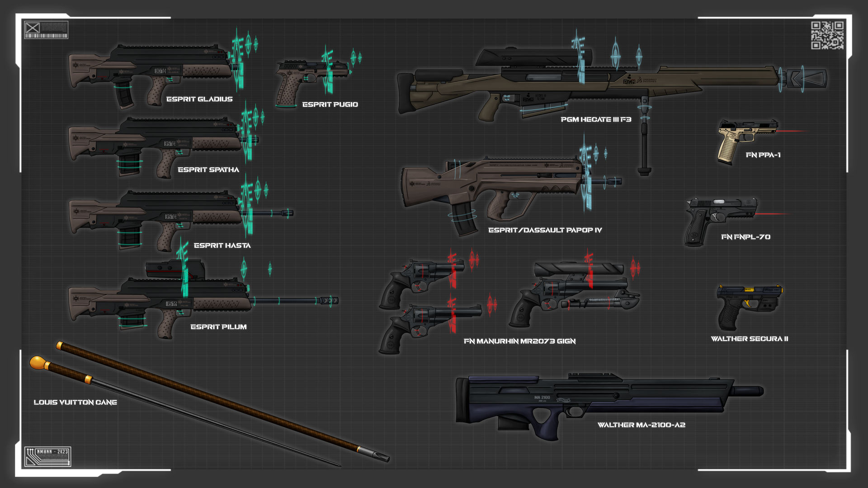Click the 'ESPRIT SPATHA' label

[208, 169]
